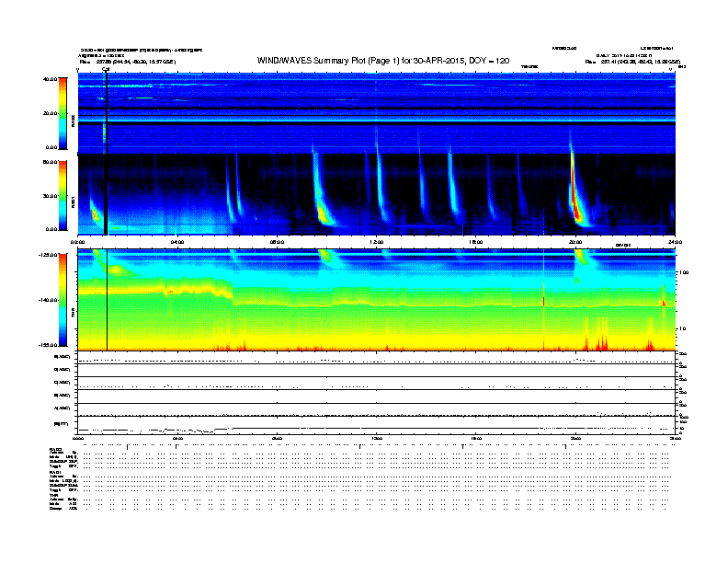Screen dimensions: 728x563
Task: Click 24:00 tick label beneath RAD1 spectrogram
Action: pos(675,242)
